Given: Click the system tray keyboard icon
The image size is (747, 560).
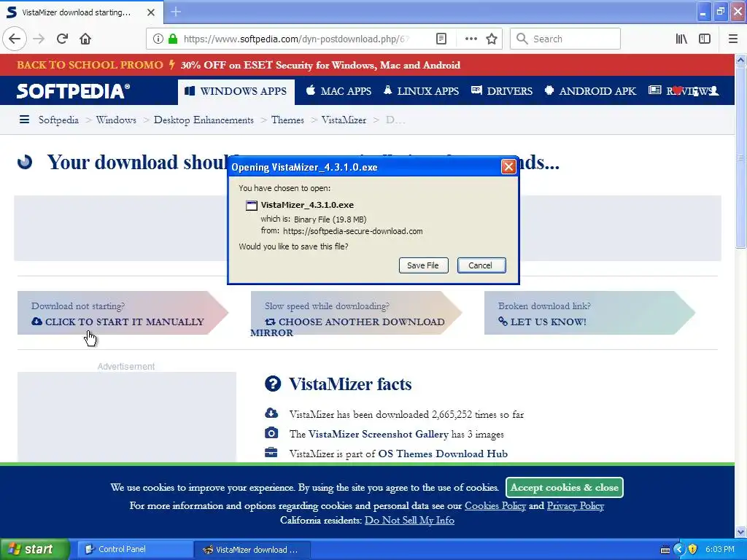Looking at the screenshot, I should pyautogui.click(x=665, y=550).
